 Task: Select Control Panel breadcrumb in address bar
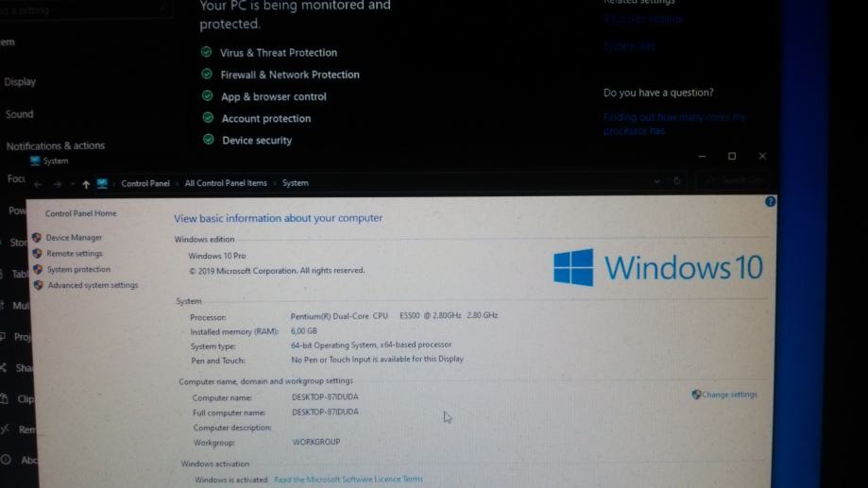(145, 183)
